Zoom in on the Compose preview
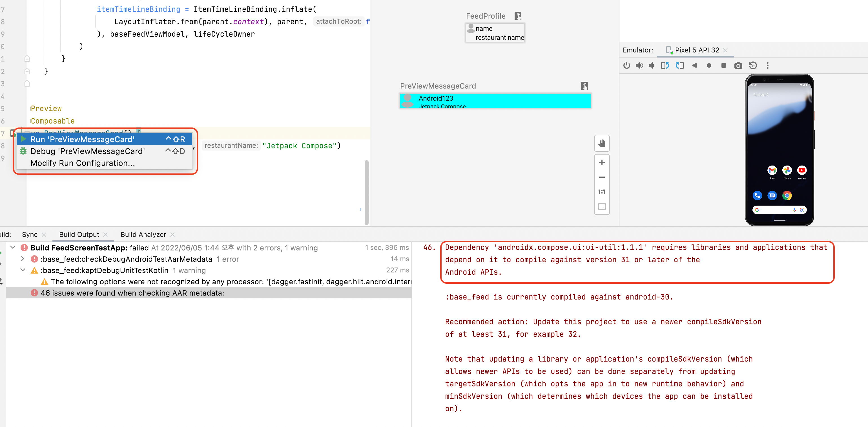Image resolution: width=868 pixels, height=427 pixels. click(x=602, y=162)
